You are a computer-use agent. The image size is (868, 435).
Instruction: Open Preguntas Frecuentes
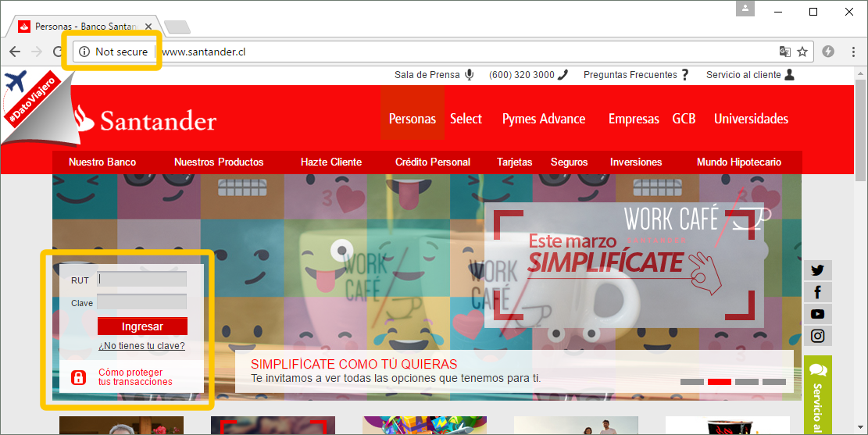tap(636, 75)
